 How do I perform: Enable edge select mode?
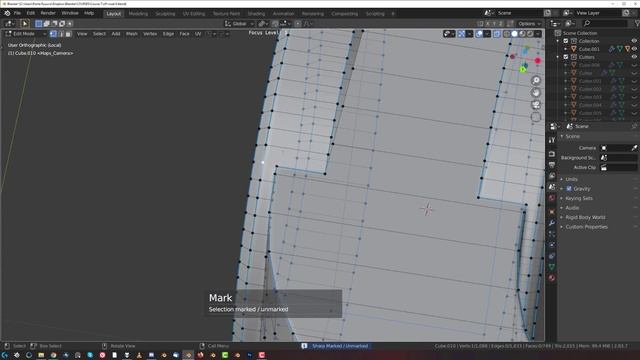coord(61,34)
